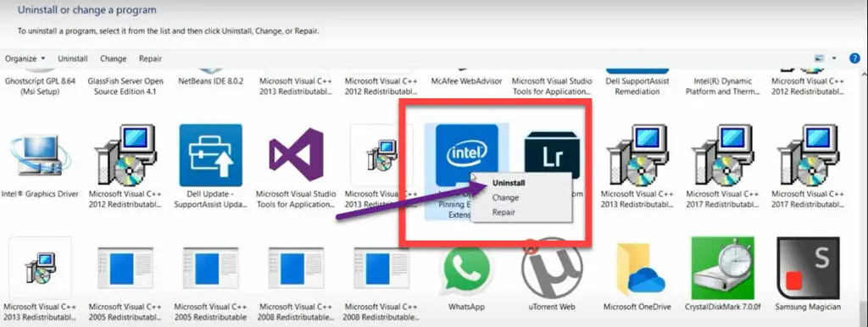Screen dimensions: 868x327
Task: Choose Repair from the context menu
Action: click(x=504, y=212)
